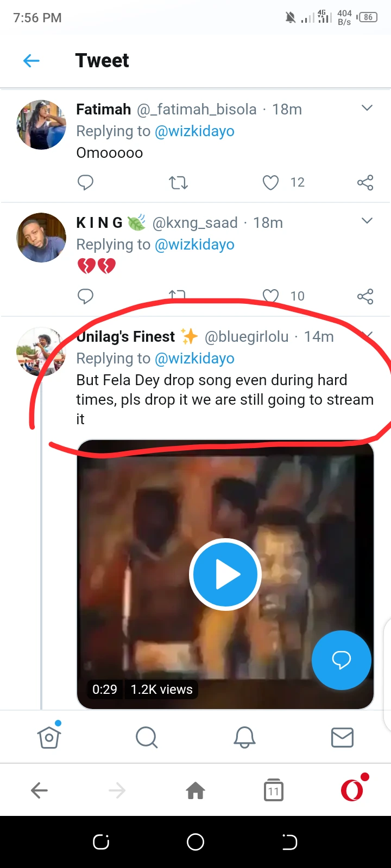391x868 pixels.
Task: Open the Search tab
Action: pos(147,737)
